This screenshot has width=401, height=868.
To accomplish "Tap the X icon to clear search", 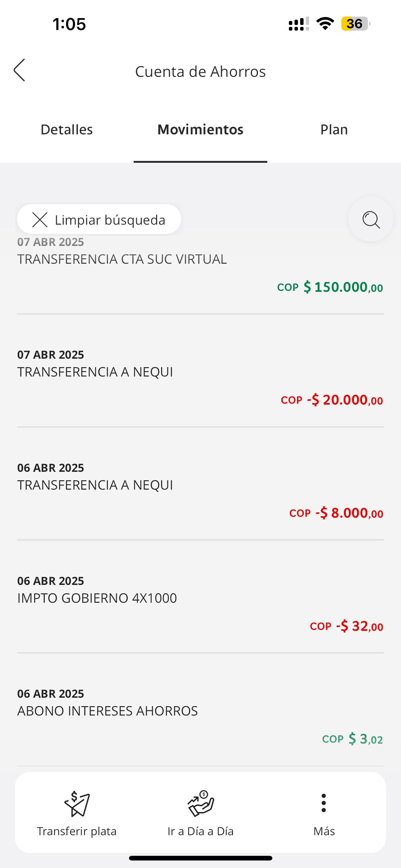I will 40,220.
